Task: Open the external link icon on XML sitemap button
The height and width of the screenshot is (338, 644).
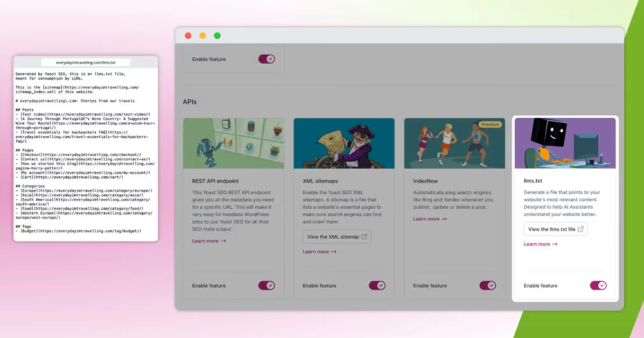Action: click(x=364, y=237)
